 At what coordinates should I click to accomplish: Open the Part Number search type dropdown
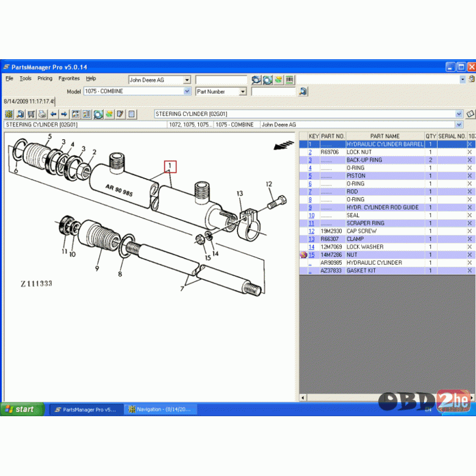point(242,92)
